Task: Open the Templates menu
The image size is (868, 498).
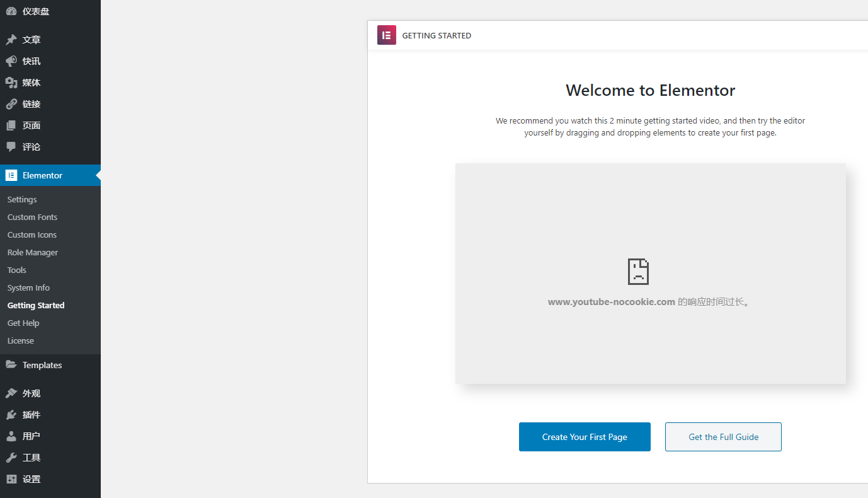Action: [50, 365]
